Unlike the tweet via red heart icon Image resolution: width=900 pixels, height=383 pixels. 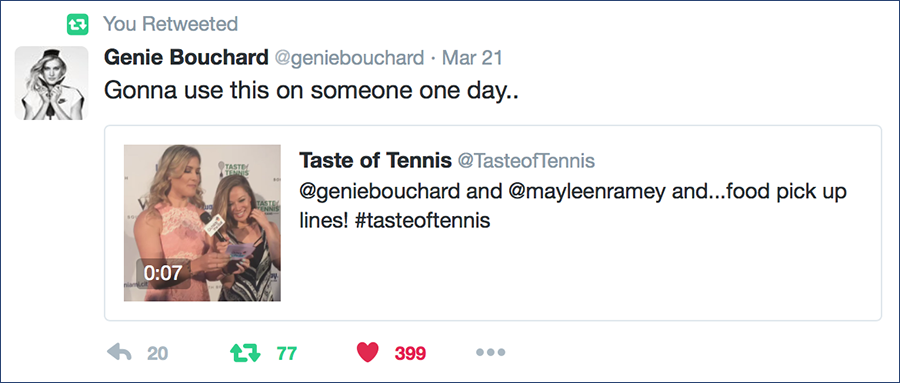click(367, 353)
